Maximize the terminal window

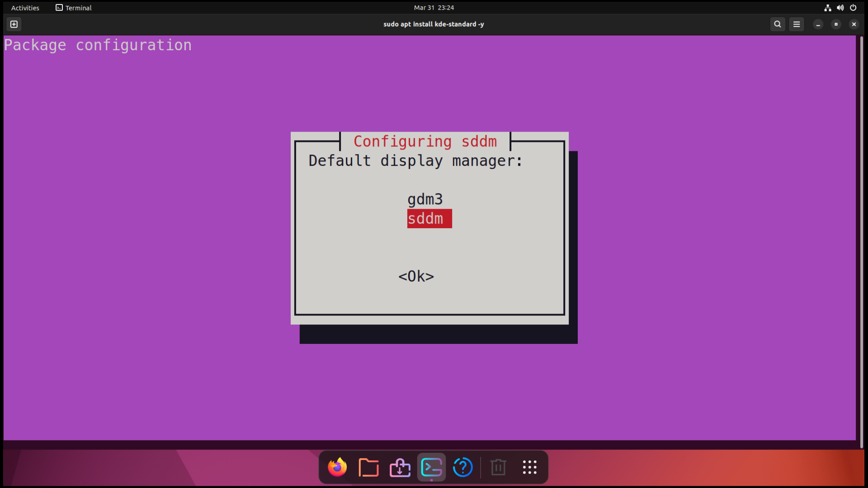click(836, 24)
